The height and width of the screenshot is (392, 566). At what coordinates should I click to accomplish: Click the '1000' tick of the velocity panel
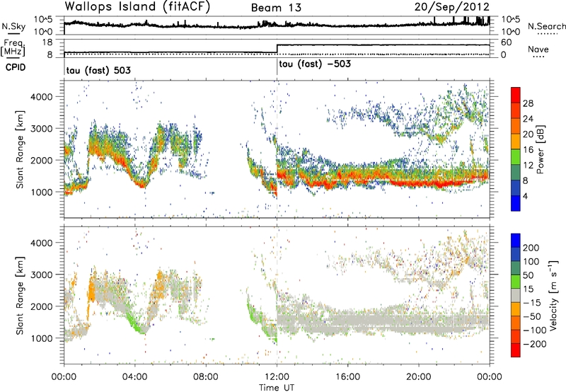tap(41, 338)
